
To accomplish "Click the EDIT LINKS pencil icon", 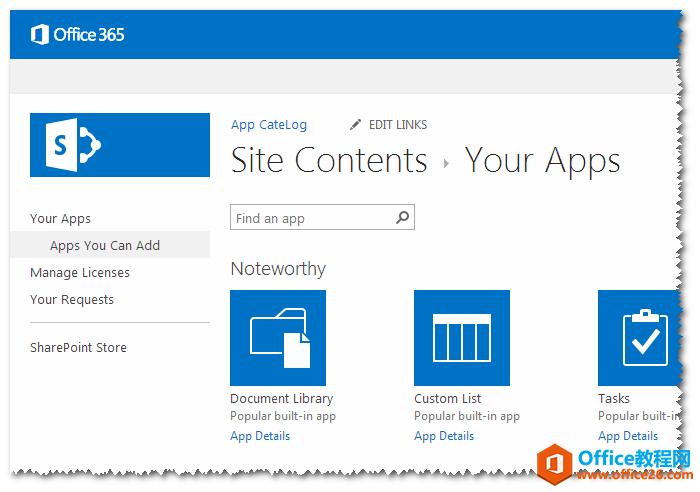I will coord(355,125).
